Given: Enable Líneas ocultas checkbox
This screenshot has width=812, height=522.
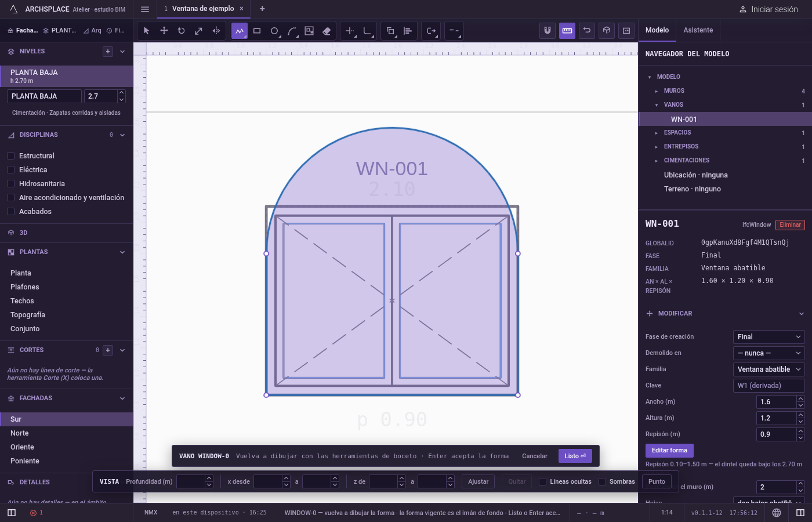Looking at the screenshot, I should (x=542, y=481).
